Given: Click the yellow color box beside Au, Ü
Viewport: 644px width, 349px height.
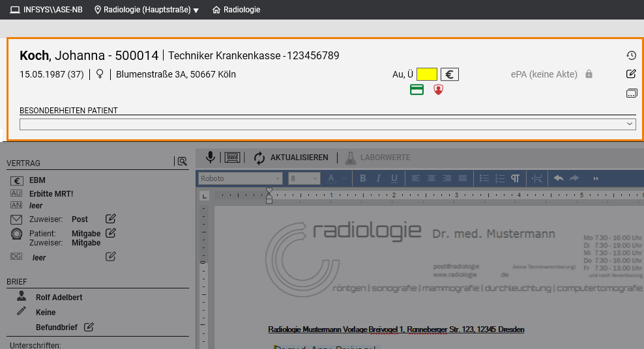Looking at the screenshot, I should click(x=427, y=74).
